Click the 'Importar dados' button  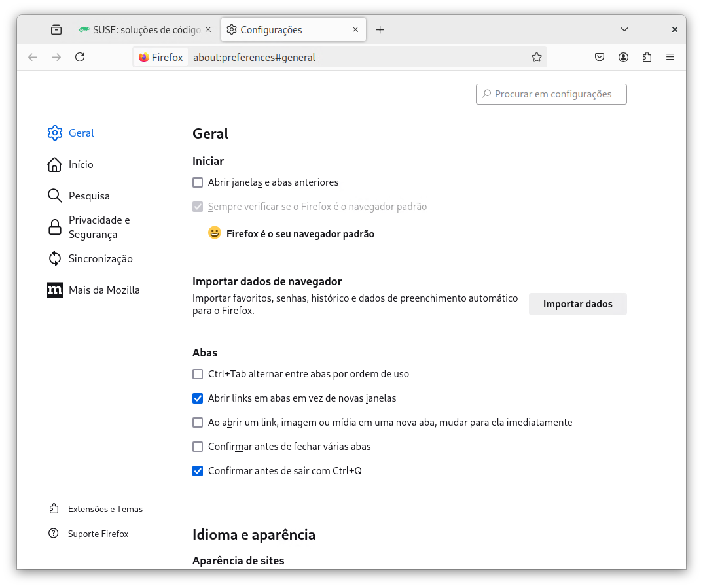pos(577,304)
